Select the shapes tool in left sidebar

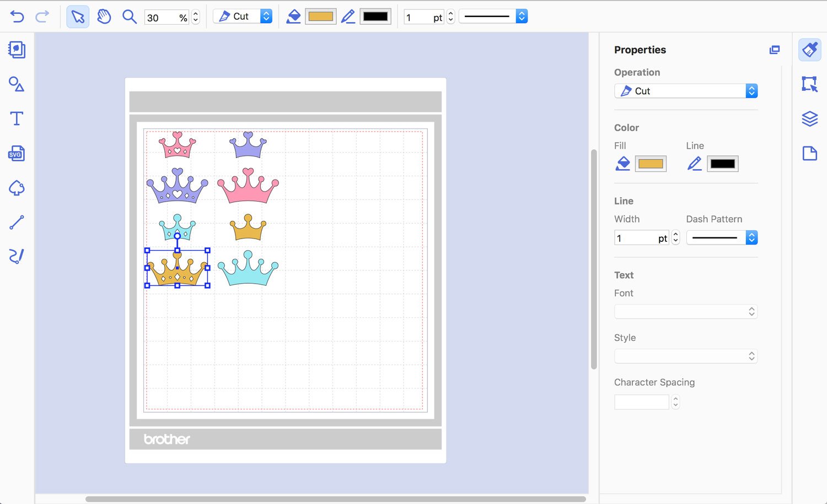pyautogui.click(x=17, y=84)
